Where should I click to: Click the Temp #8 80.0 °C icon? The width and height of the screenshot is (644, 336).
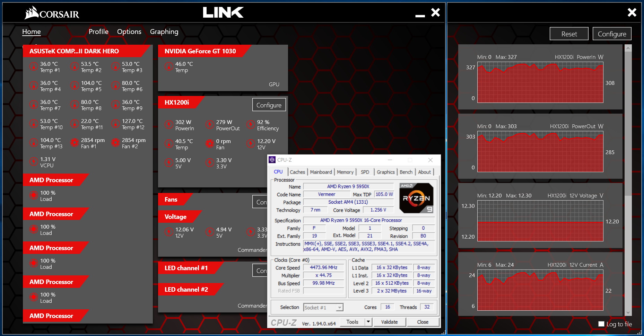pyautogui.click(x=75, y=105)
